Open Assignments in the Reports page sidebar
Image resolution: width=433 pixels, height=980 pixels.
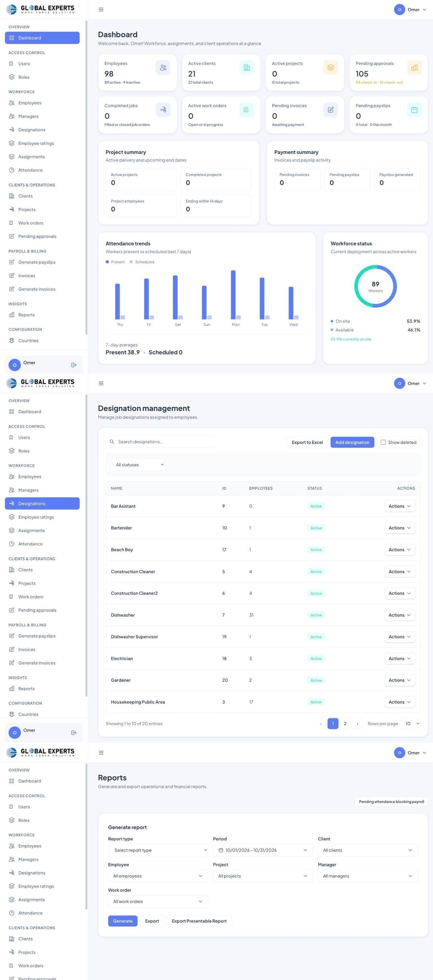pyautogui.click(x=42, y=900)
